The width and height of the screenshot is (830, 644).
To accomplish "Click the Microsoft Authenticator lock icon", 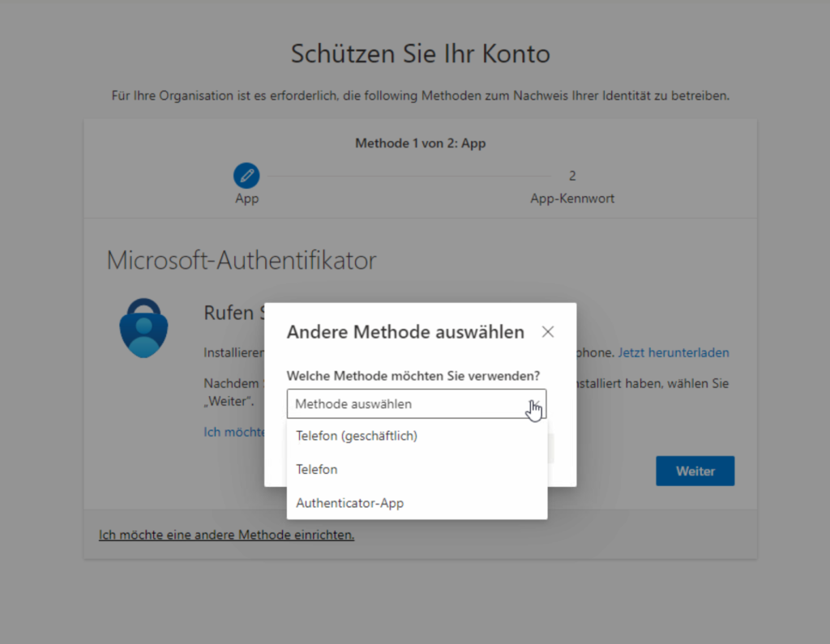I will [x=143, y=328].
